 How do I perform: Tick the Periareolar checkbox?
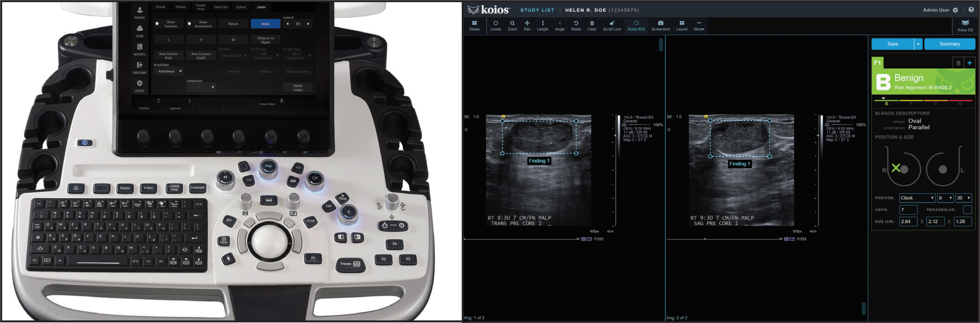967,210
